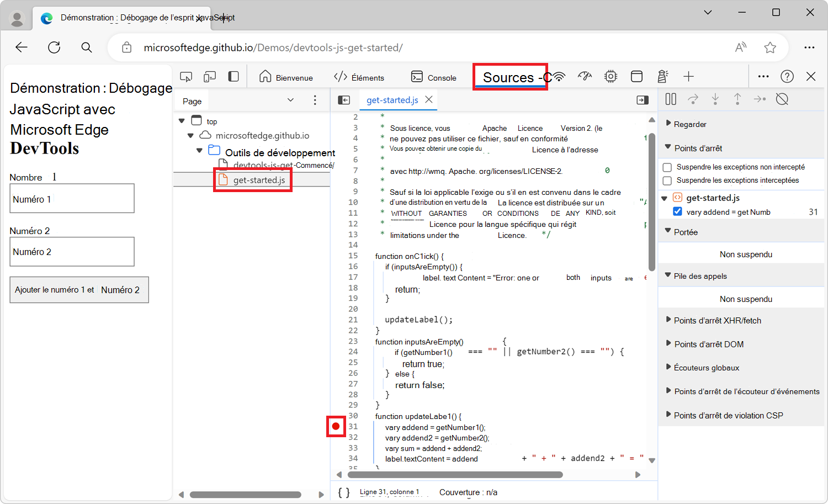Click the pause script execution icon

tap(671, 99)
